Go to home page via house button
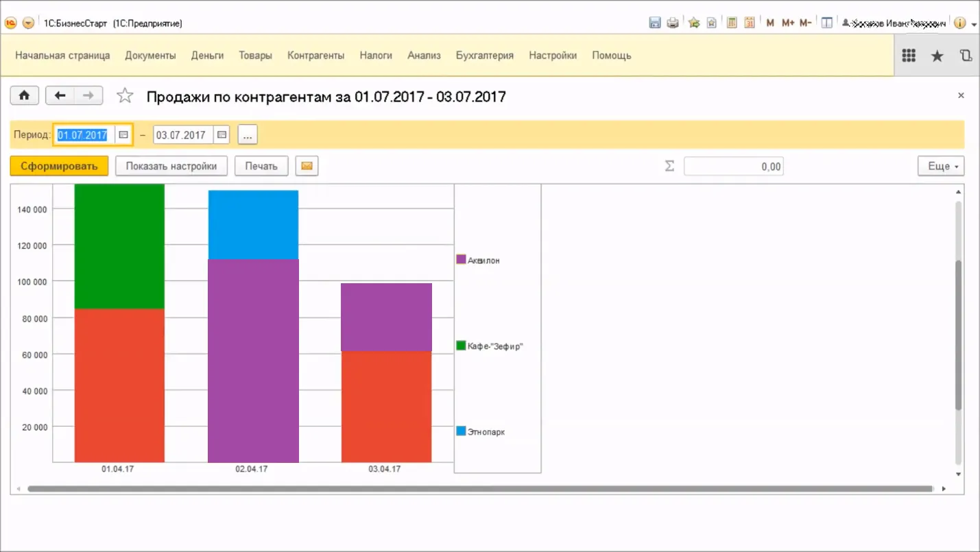The width and height of the screenshot is (980, 552). tap(24, 95)
